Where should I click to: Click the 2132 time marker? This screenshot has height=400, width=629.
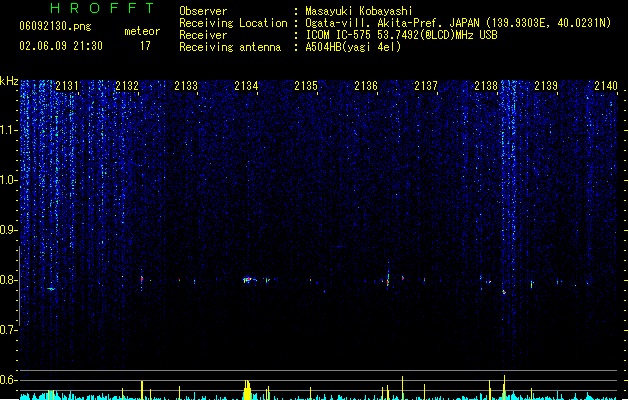(127, 86)
